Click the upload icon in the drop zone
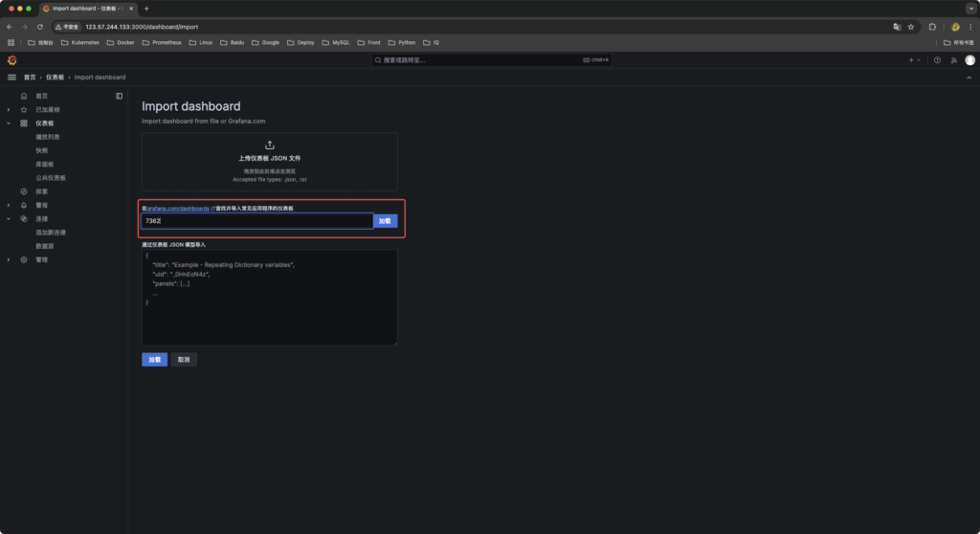 269,145
